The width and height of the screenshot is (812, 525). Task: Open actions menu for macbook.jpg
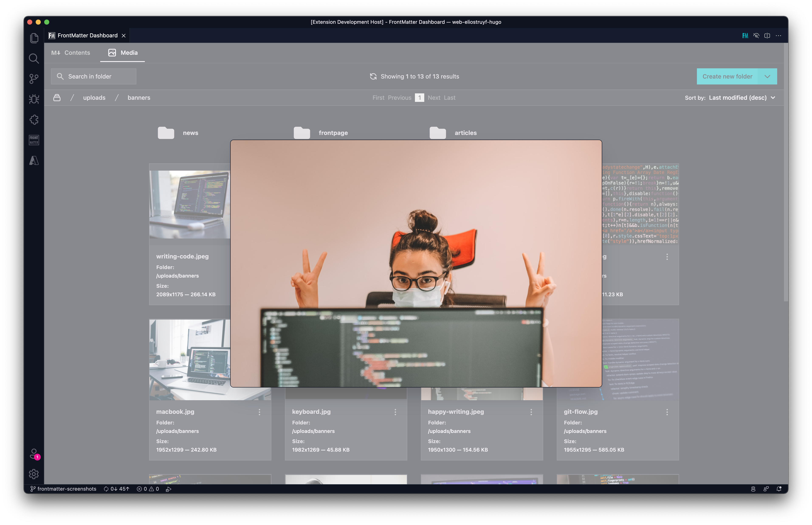[x=259, y=412]
